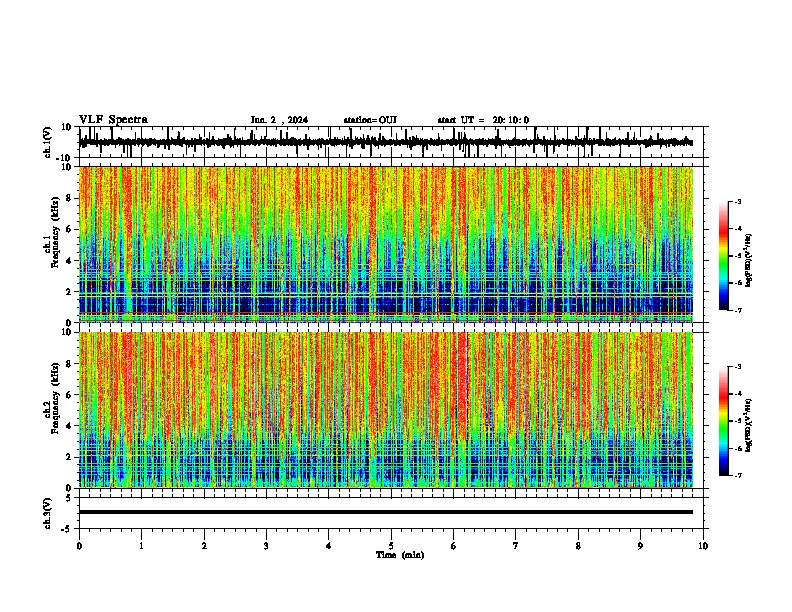This screenshot has height=612, width=792.
Task: Click the '8' kHz tick on ch.1 frequency axis
Action: [69, 198]
